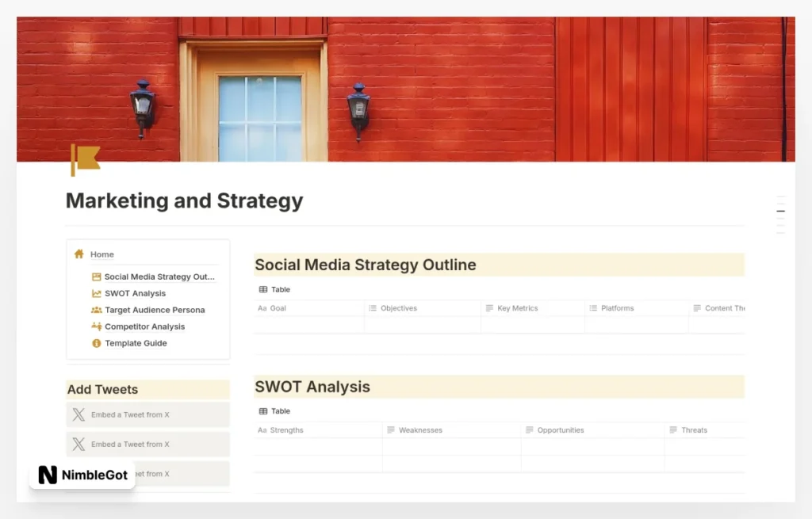Select the Competitor Analysis icon in the sidebar
This screenshot has width=812, height=519.
[x=95, y=326]
